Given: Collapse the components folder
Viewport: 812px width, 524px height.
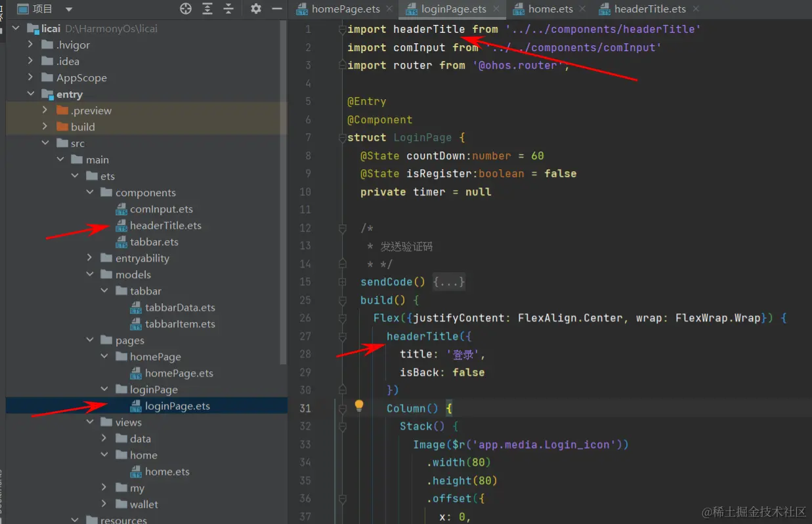Looking at the screenshot, I should (90, 193).
